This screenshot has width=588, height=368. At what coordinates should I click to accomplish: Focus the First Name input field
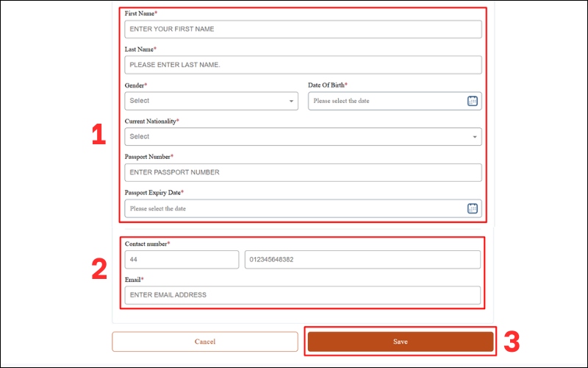point(303,29)
